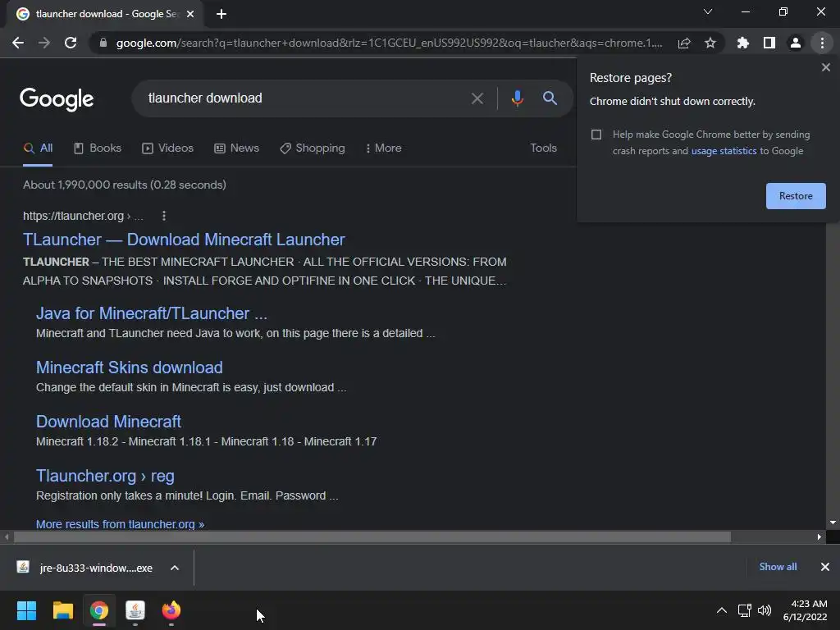The image size is (840, 630).
Task: Open the Extensions puzzle icon
Action: coord(743,43)
